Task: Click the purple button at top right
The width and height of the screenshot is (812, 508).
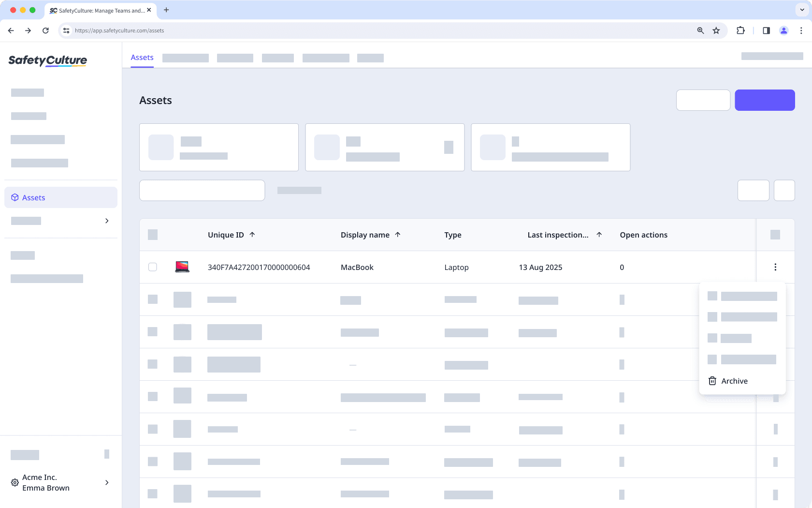Action: point(765,100)
